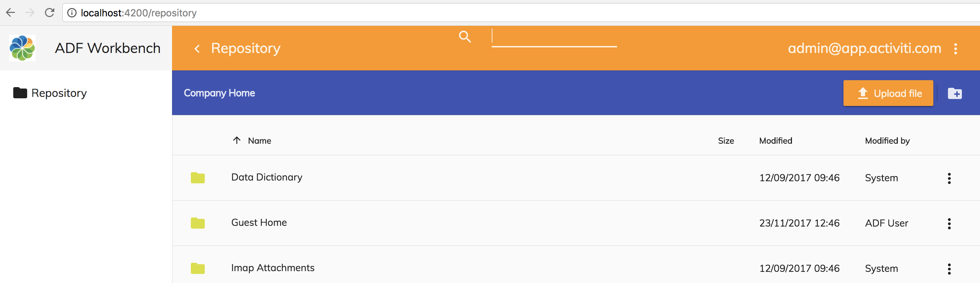
Task: Click the browser reload icon
Action: tap(49, 13)
